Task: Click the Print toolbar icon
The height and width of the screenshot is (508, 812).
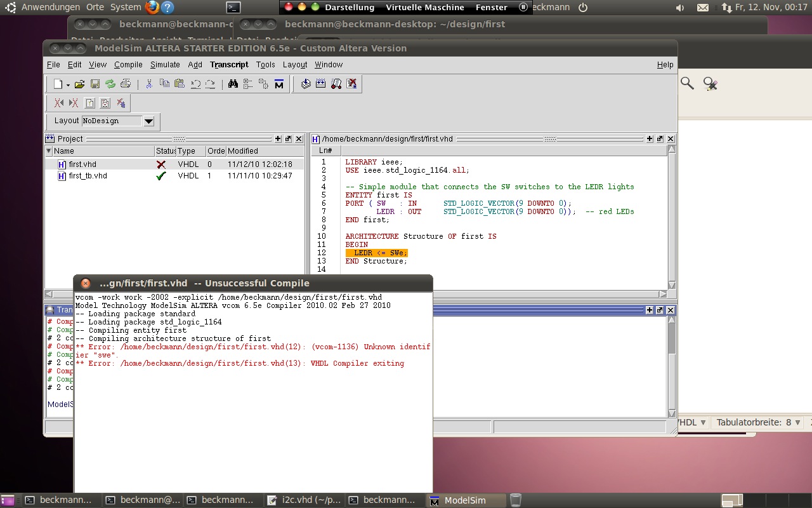Action: click(125, 84)
